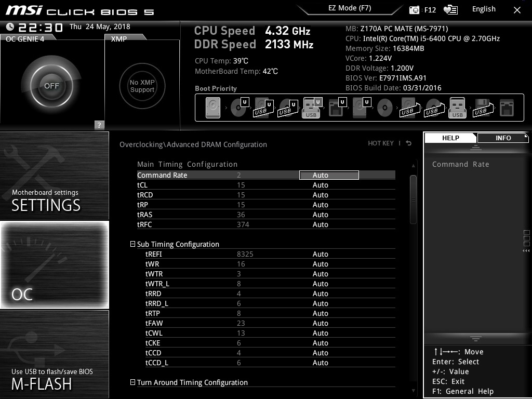Select the tFAW row label
Screen dimensions: 532x399
pos(154,323)
